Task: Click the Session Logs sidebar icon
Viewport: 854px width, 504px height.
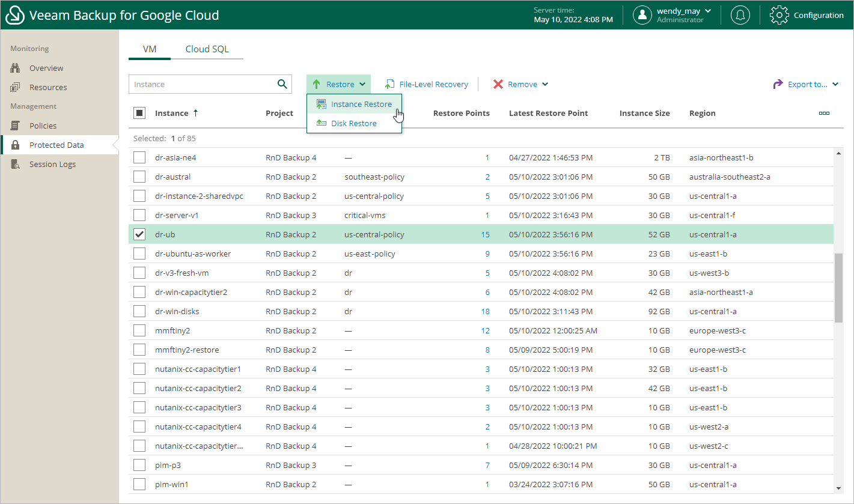Action: pos(16,164)
